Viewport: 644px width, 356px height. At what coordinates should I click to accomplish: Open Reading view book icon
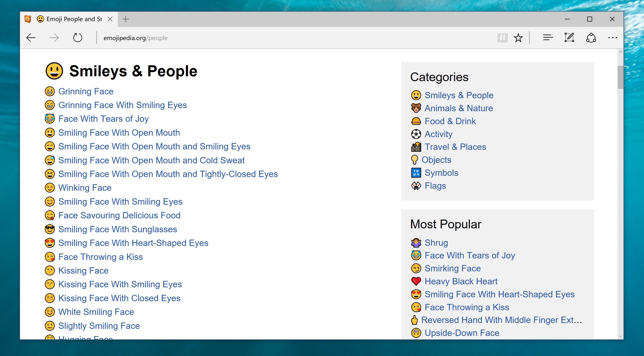(502, 38)
